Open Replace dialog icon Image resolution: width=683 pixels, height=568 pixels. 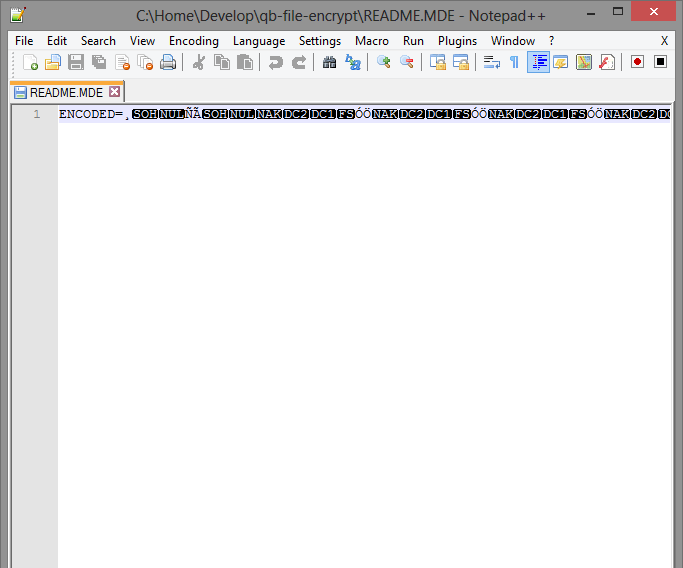(352, 62)
